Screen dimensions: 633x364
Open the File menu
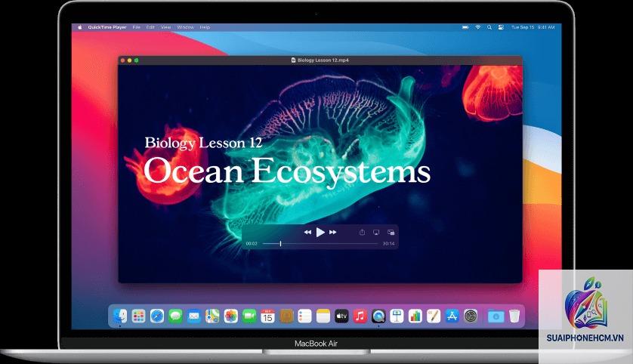tap(137, 27)
